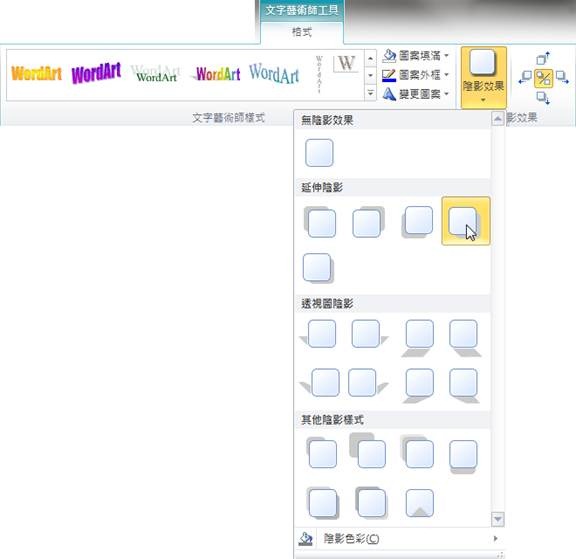Image resolution: width=576 pixels, height=559 pixels.
Task: Apply fourth 透視圖陰影 style in bottom row
Action: pyautogui.click(x=464, y=385)
